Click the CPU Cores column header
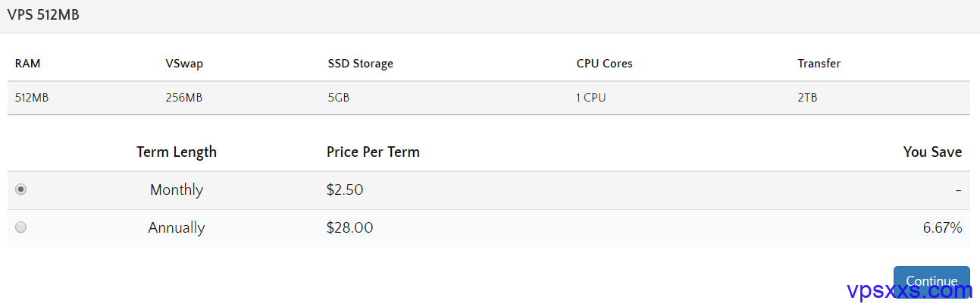Viewport: 980px width, 307px height. point(604,64)
